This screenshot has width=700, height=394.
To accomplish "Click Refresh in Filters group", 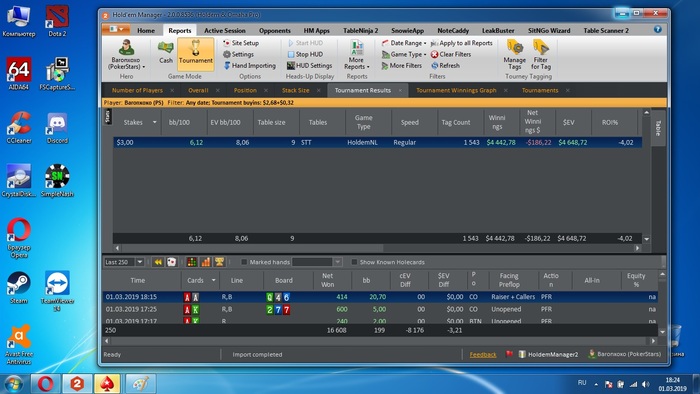I will [x=445, y=65].
